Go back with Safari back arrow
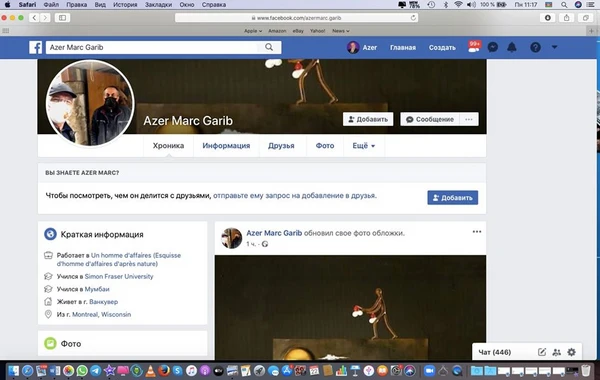This screenshot has height=380, width=600. click(34, 18)
